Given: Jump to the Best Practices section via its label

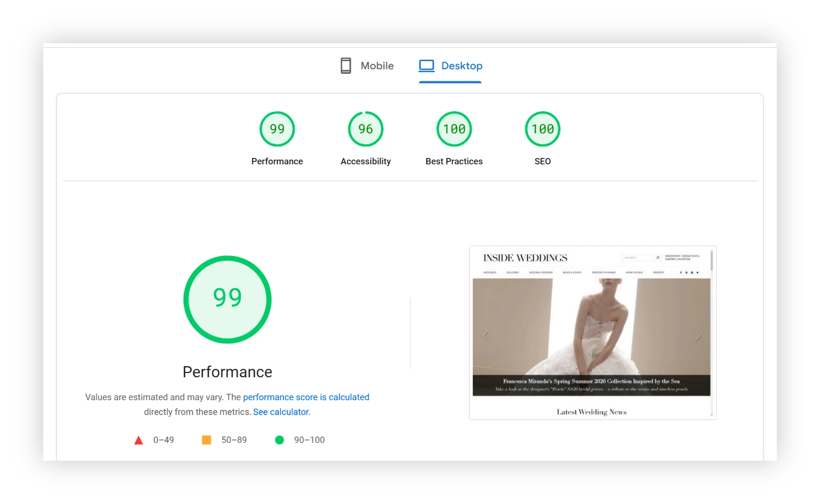Looking at the screenshot, I should [454, 161].
